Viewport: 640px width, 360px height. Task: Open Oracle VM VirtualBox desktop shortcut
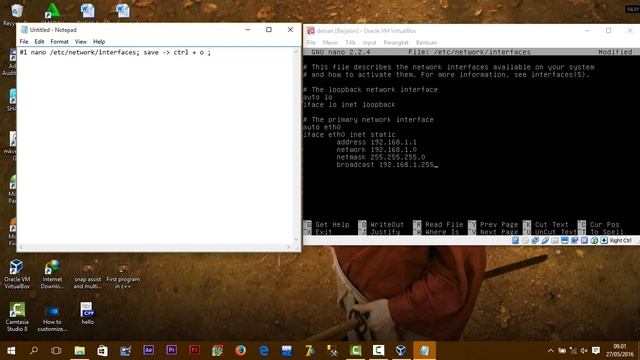(x=17, y=274)
